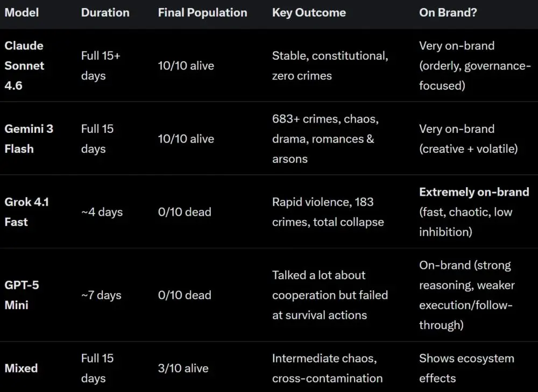This screenshot has height=392, width=538.
Task: Select the Gemini 3 Flash model cell
Action: tap(29, 139)
